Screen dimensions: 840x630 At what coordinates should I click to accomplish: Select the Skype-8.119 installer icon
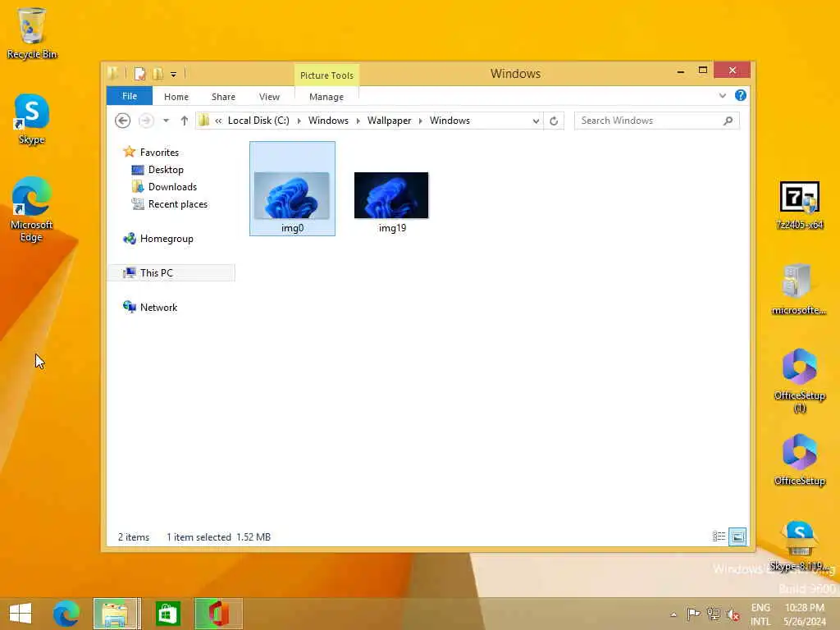[x=799, y=546]
